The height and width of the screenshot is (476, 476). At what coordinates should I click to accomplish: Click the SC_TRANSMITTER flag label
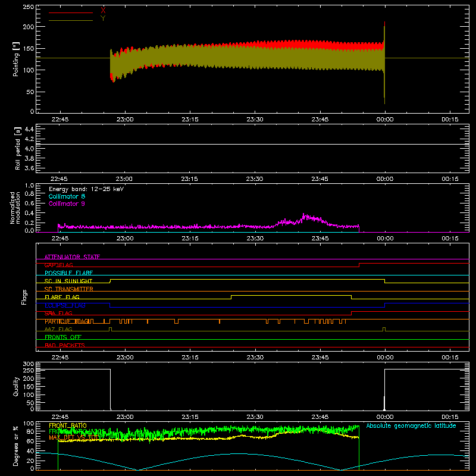coord(69,289)
